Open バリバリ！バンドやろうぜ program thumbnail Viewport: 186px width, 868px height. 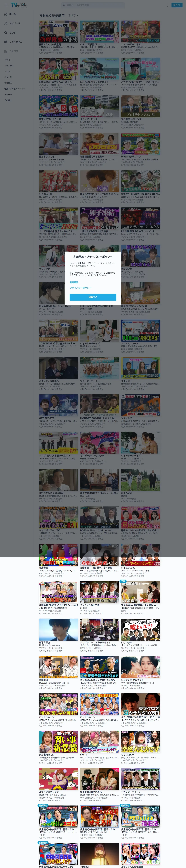(100, 630)
